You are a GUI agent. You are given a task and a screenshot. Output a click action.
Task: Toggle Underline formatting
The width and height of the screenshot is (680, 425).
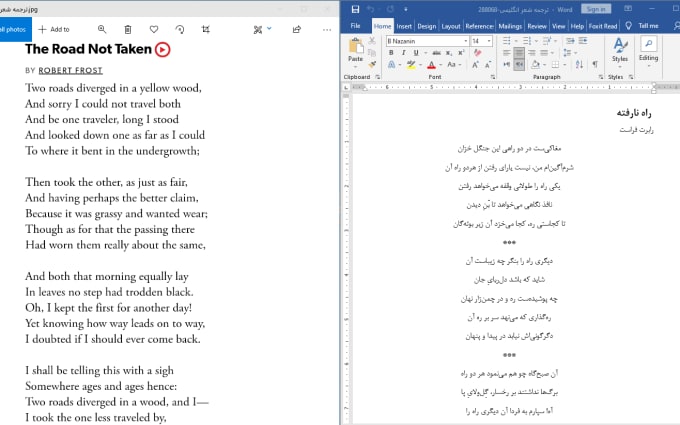click(416, 52)
